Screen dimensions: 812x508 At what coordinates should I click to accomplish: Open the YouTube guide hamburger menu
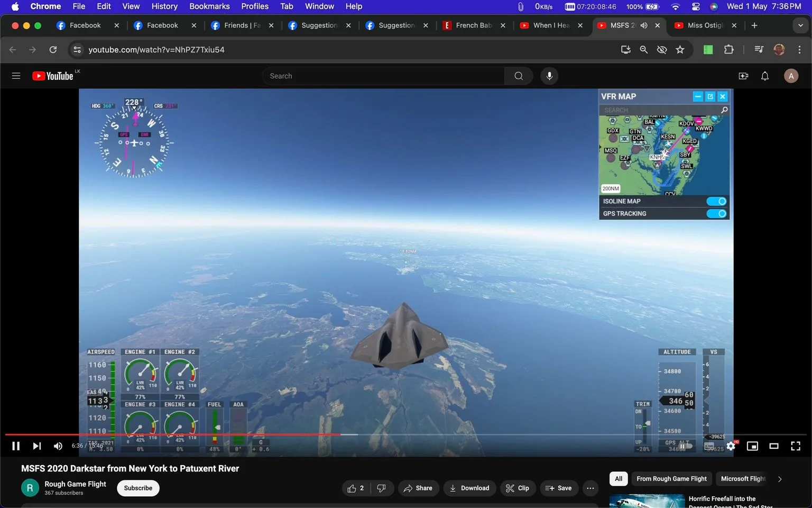click(16, 76)
